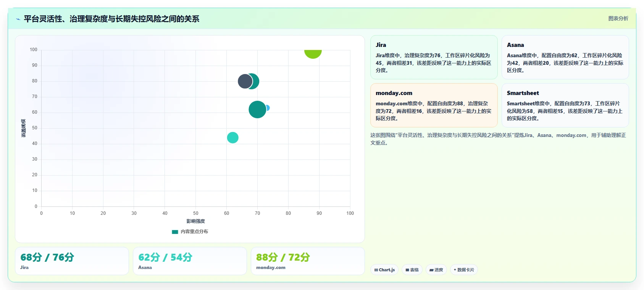Screen dimensions: 644x290
Task: Select the 进度 tag chip
Action: [x=436, y=270]
